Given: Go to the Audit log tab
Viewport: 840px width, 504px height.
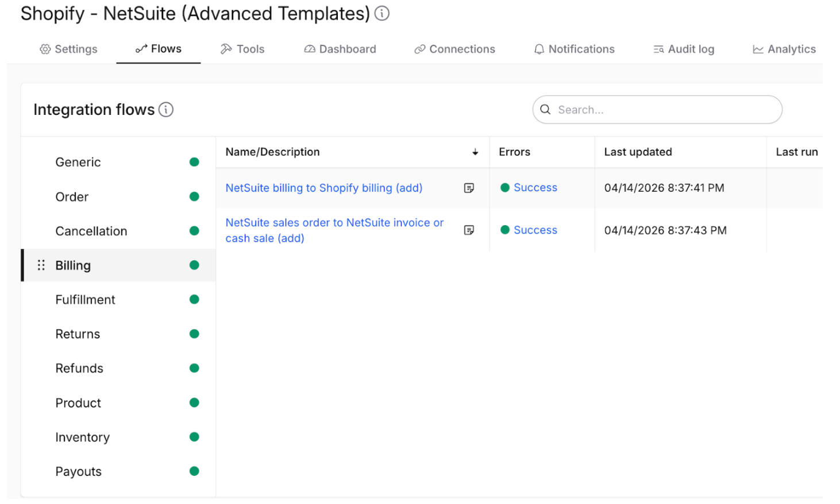Looking at the screenshot, I should 684,49.
